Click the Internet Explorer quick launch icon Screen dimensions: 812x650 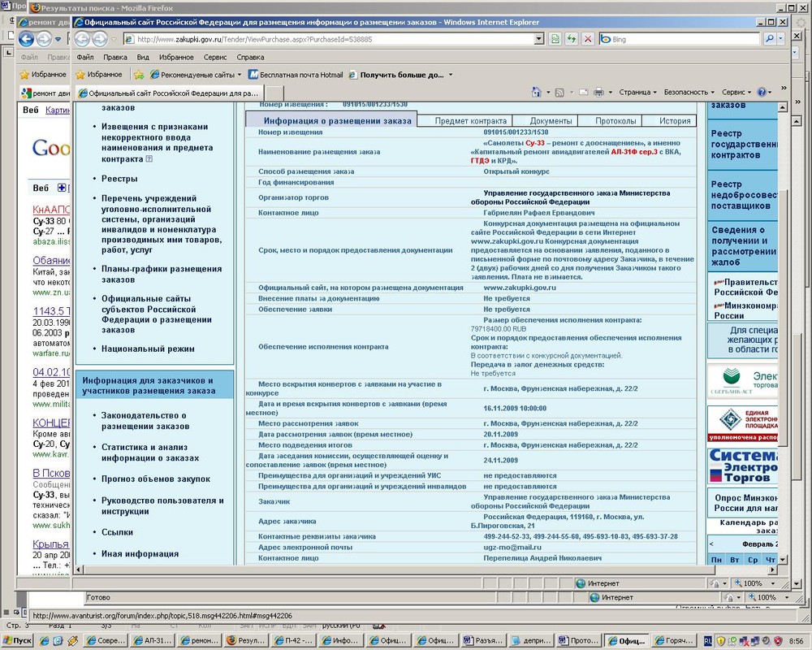[x=45, y=641]
